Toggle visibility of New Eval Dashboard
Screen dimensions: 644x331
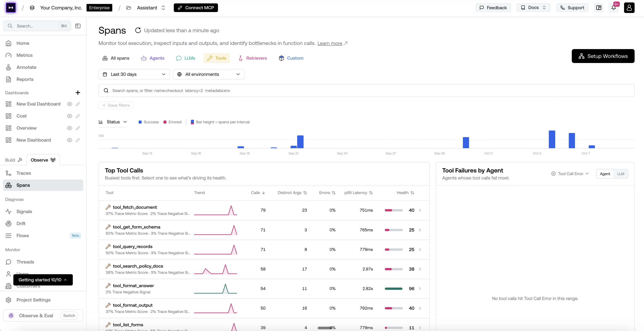70,104
